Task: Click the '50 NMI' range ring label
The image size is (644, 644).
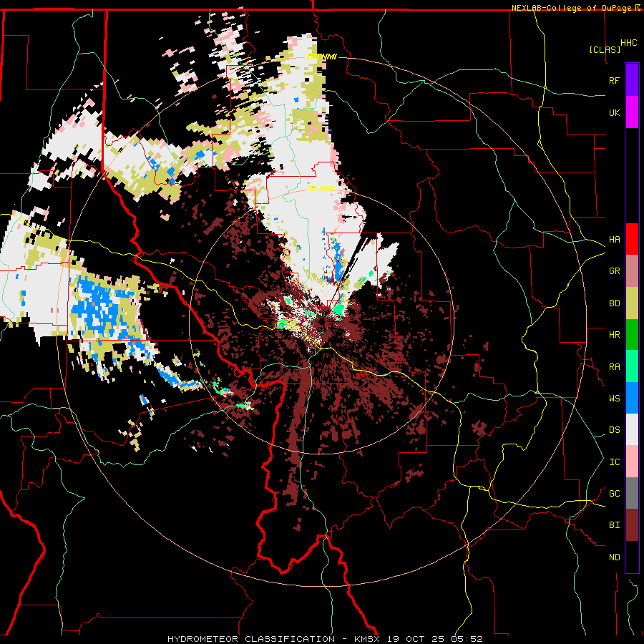Action: coord(321,190)
